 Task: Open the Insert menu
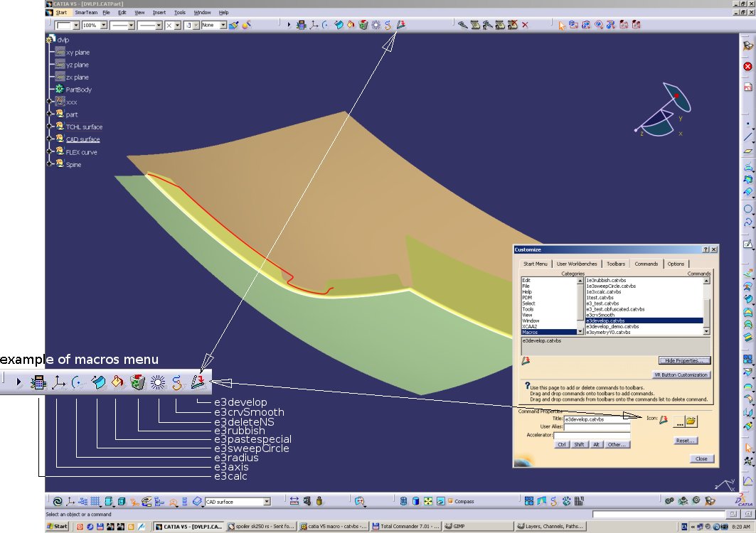click(x=159, y=13)
